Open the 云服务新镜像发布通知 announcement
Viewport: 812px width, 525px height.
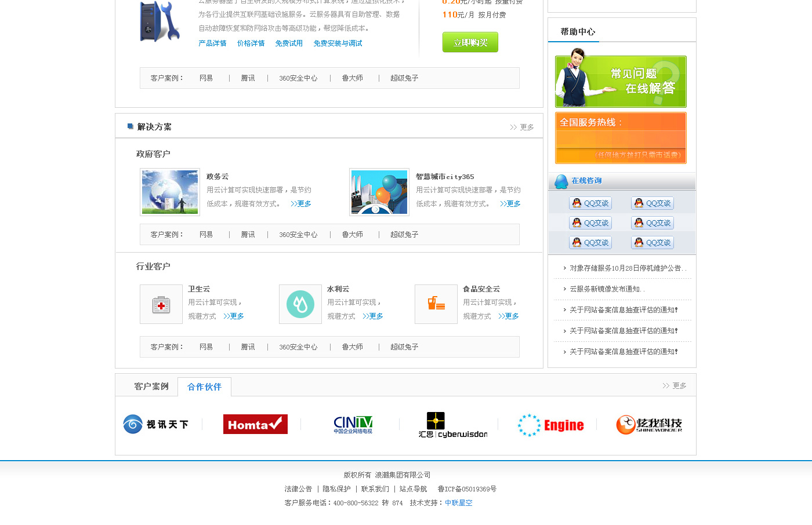[607, 289]
